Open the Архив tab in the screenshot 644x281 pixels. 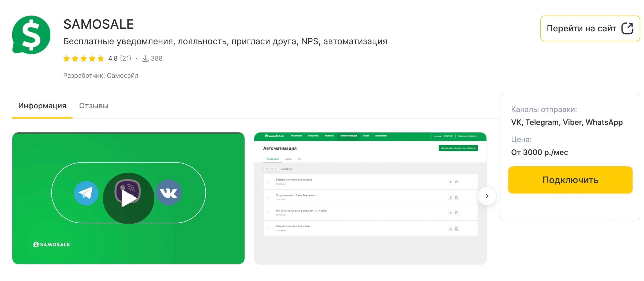tap(288, 159)
